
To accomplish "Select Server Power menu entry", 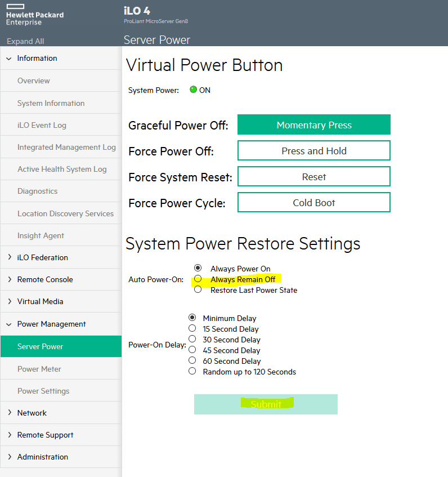I will click(x=61, y=346).
